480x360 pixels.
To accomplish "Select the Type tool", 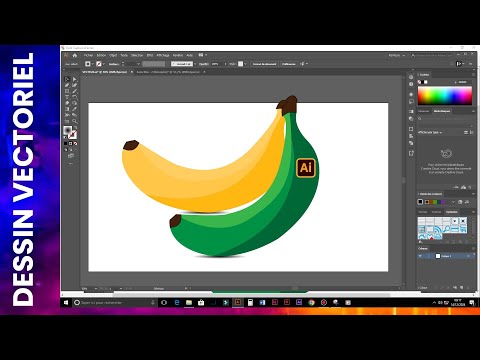I will [67, 97].
